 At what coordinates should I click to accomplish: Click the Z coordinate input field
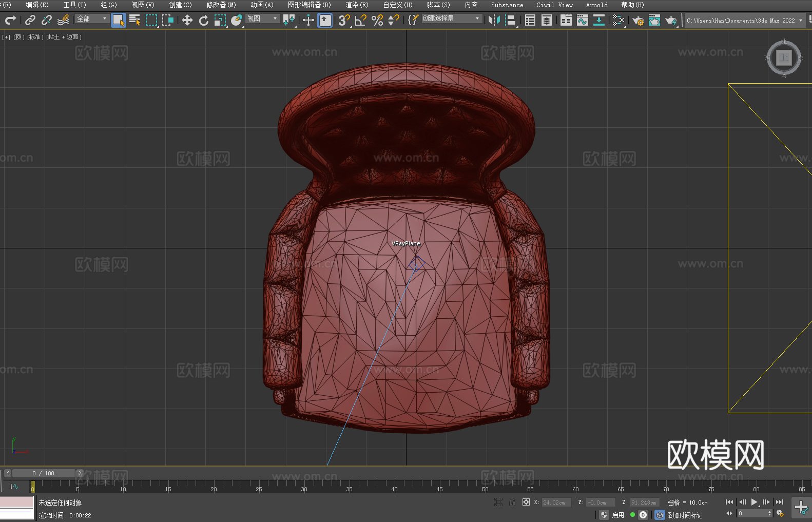(x=644, y=502)
